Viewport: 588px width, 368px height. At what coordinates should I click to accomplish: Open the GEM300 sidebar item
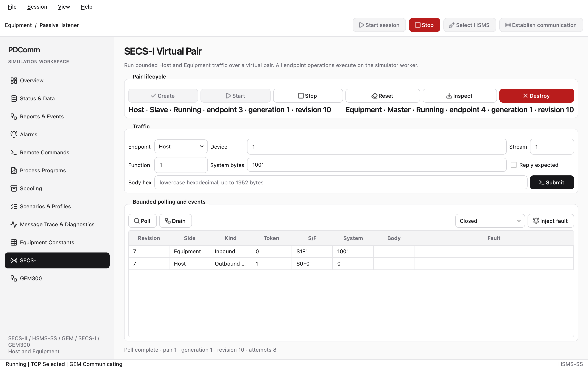point(57,278)
